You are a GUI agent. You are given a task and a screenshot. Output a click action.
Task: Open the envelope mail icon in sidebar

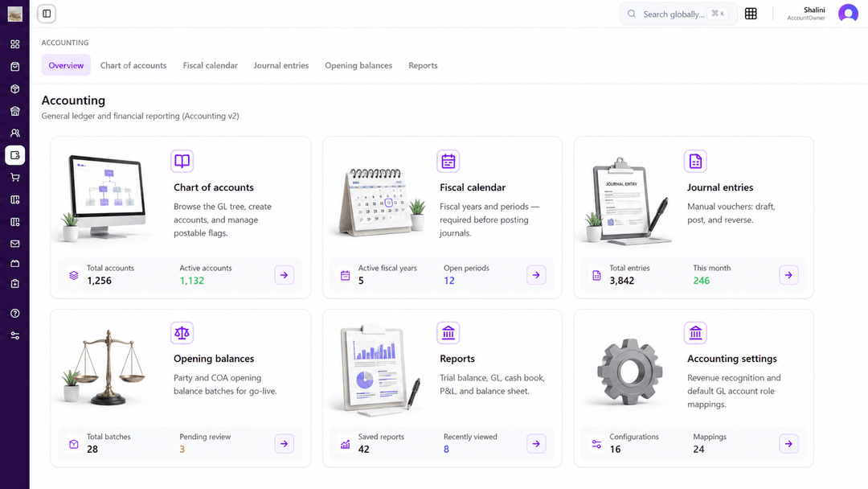click(15, 244)
